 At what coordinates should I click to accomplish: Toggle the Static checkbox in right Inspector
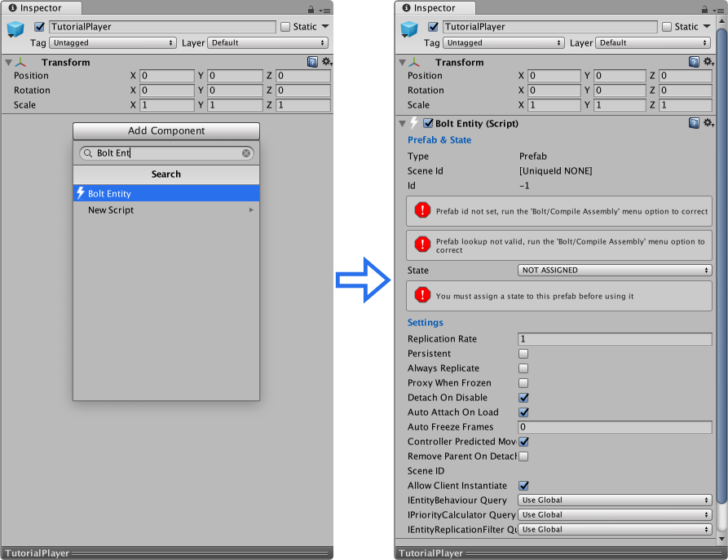pos(667,27)
